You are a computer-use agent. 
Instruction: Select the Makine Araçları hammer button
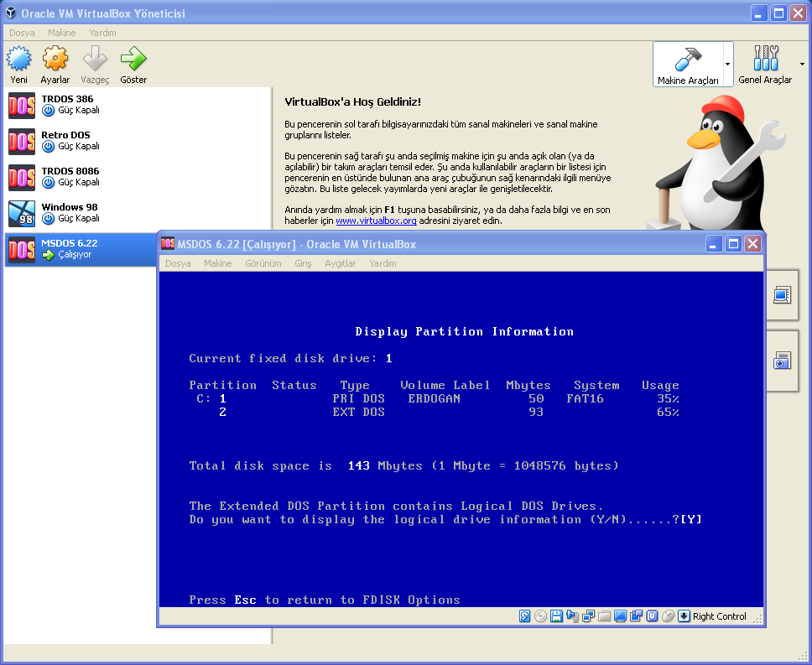[x=688, y=65]
